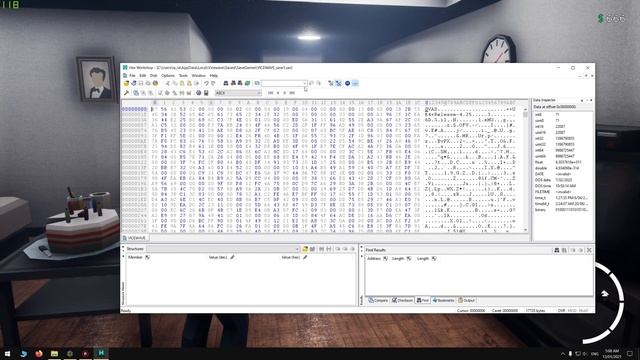Open Firefox from the taskbar

pyautogui.click(x=39, y=353)
